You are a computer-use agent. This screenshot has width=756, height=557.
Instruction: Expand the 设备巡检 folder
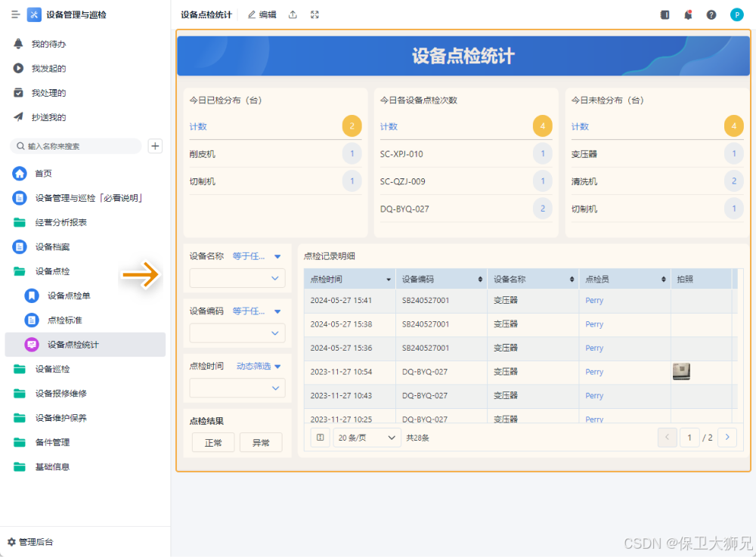pyautogui.click(x=20, y=369)
